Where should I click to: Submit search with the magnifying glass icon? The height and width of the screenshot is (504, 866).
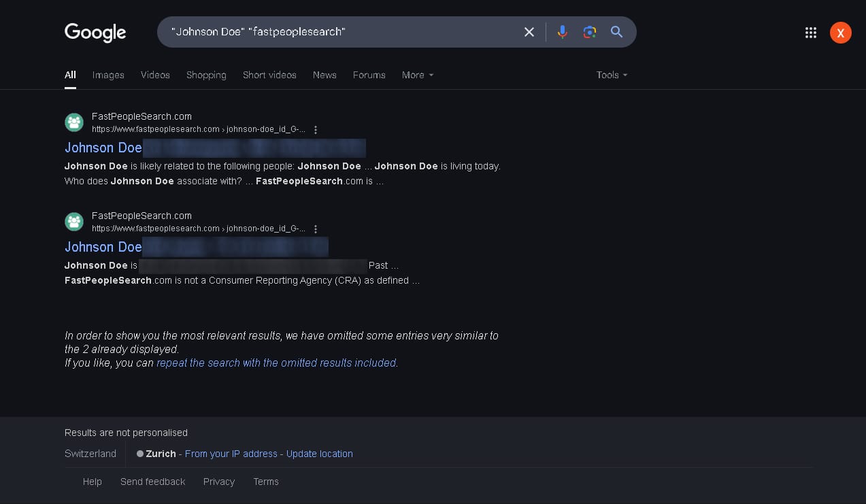pyautogui.click(x=616, y=32)
